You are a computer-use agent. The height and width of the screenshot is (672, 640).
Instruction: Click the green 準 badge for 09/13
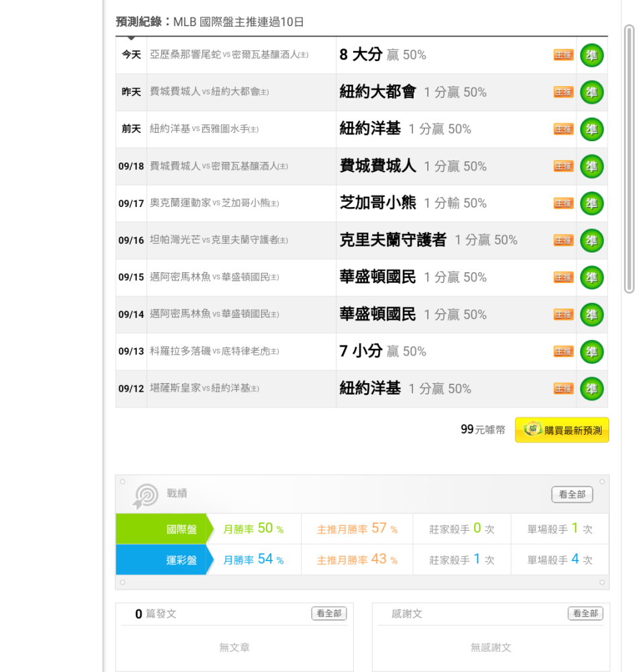[592, 352]
